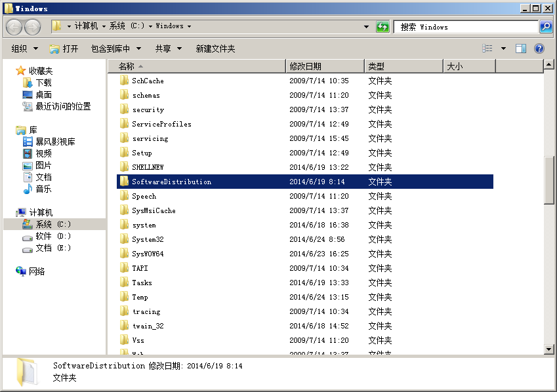Click the security folder icon

click(x=124, y=109)
